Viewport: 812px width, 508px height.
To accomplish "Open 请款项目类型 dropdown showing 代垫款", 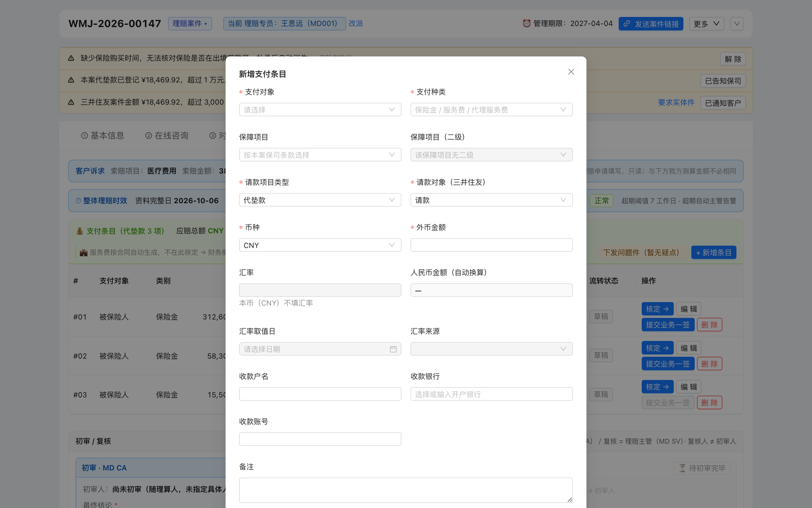I will click(x=320, y=200).
